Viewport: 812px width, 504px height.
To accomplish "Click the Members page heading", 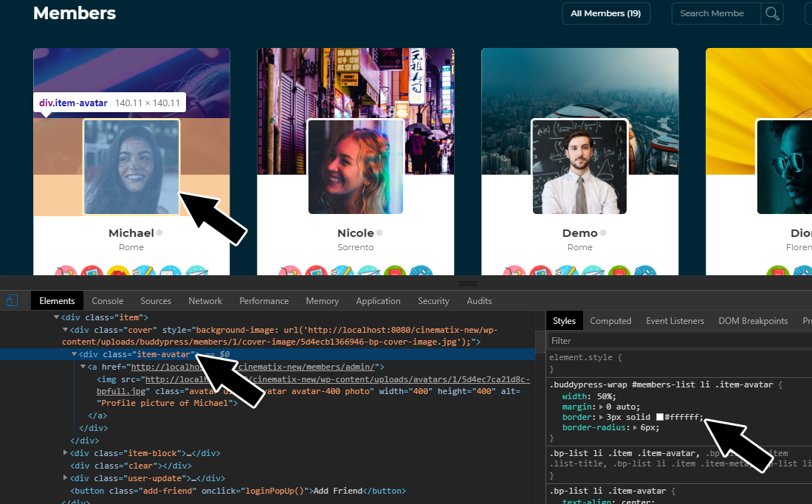I will [x=75, y=13].
